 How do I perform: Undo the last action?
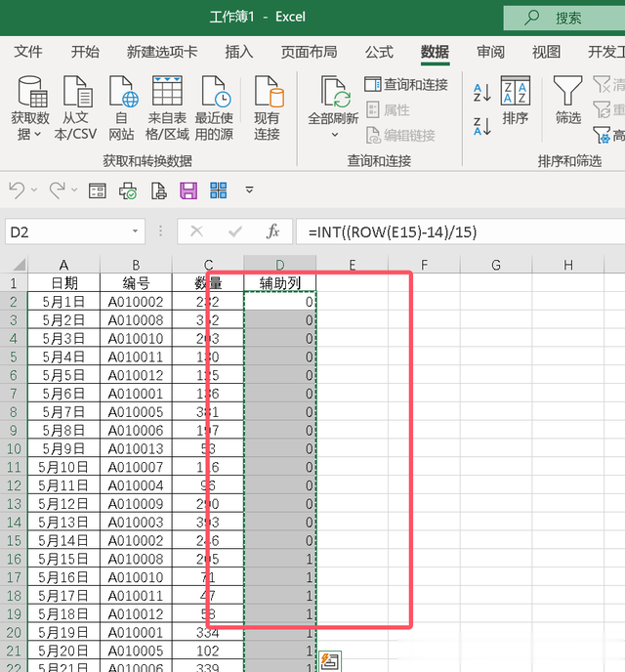tap(18, 189)
